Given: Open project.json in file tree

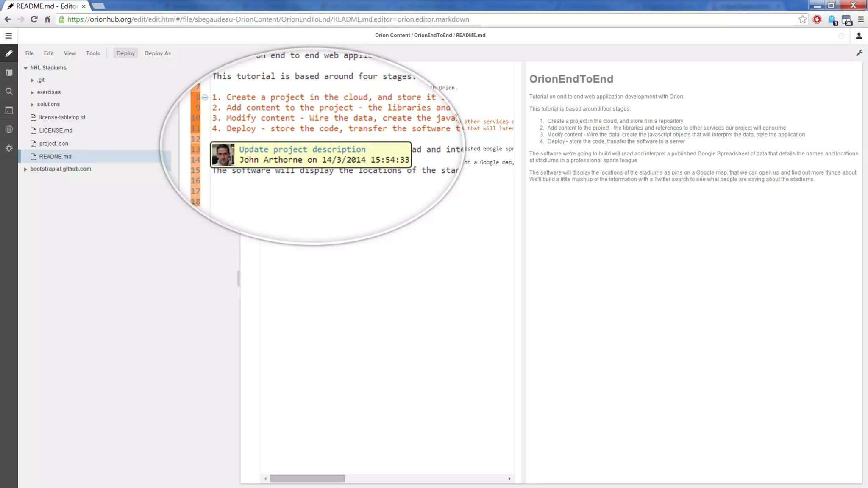Looking at the screenshot, I should tap(53, 144).
